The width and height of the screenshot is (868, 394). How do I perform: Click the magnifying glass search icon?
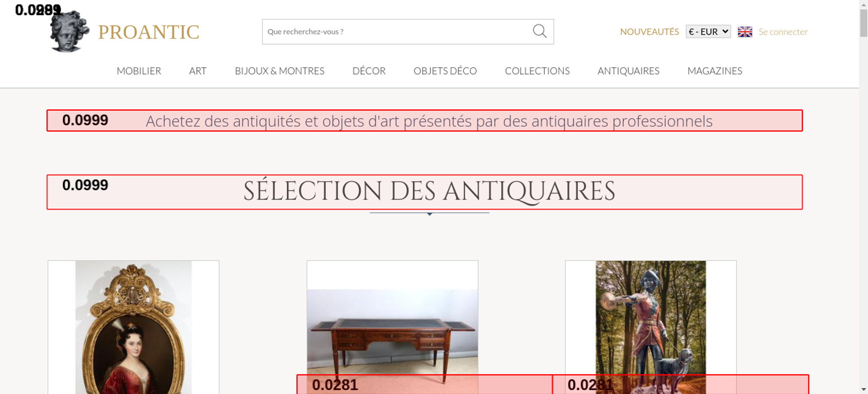(x=539, y=31)
